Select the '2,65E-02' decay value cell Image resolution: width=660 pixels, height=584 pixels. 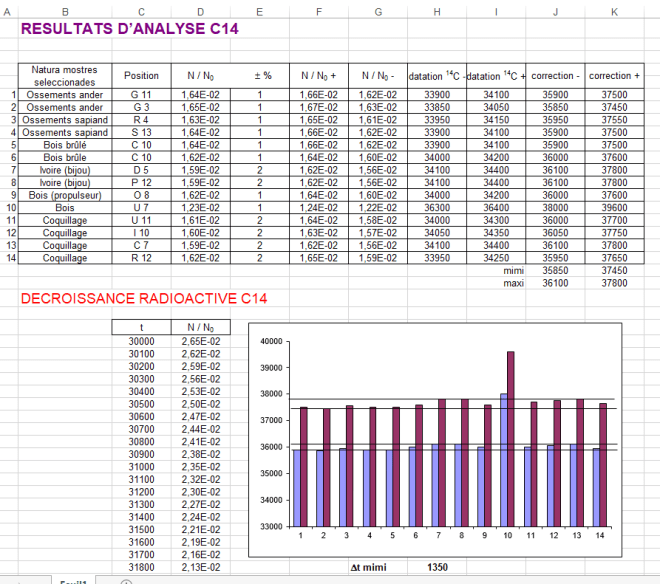[200, 341]
